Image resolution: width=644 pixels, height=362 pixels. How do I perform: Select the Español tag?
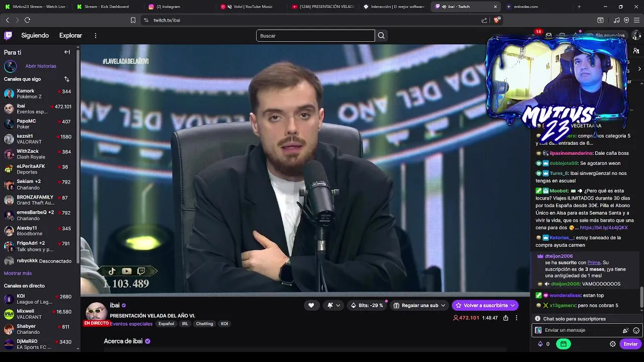pyautogui.click(x=166, y=324)
